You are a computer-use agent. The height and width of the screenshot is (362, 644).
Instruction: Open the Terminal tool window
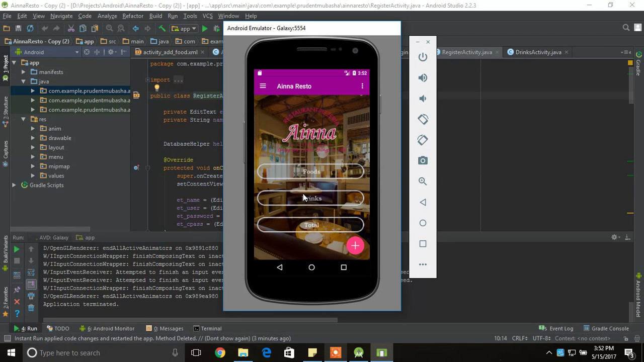pyautogui.click(x=207, y=328)
